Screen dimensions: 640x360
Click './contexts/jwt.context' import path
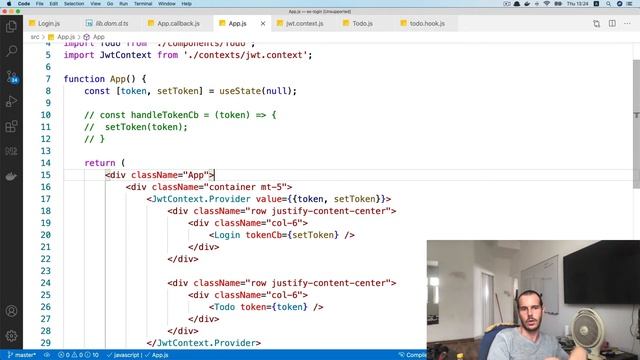(245, 55)
